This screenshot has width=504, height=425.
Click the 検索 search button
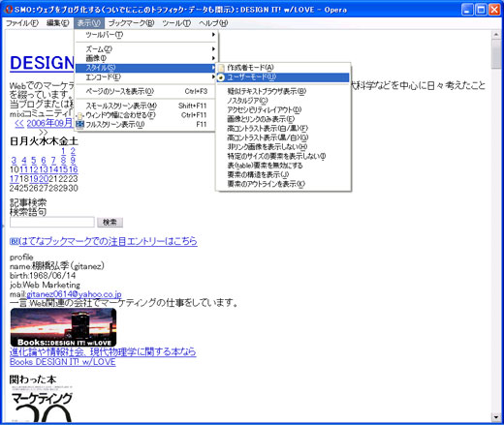110,223
